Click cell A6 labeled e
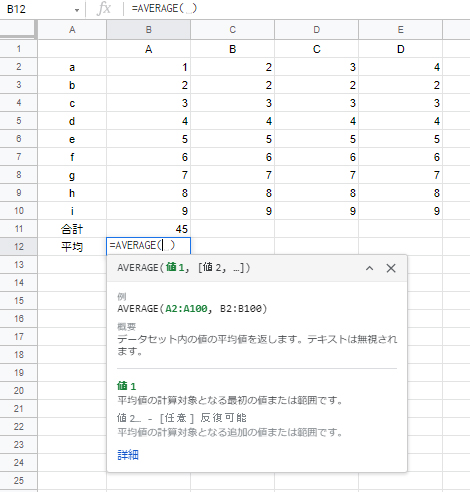The image size is (470, 492). point(72,139)
